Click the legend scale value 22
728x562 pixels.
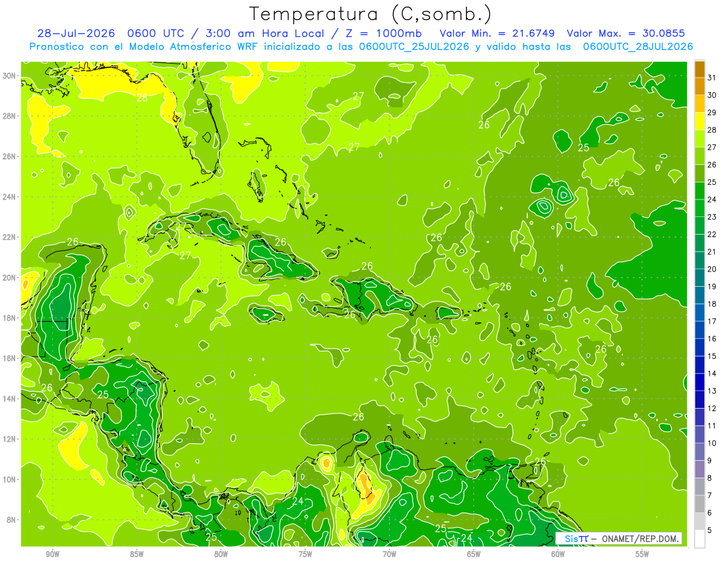point(712,234)
